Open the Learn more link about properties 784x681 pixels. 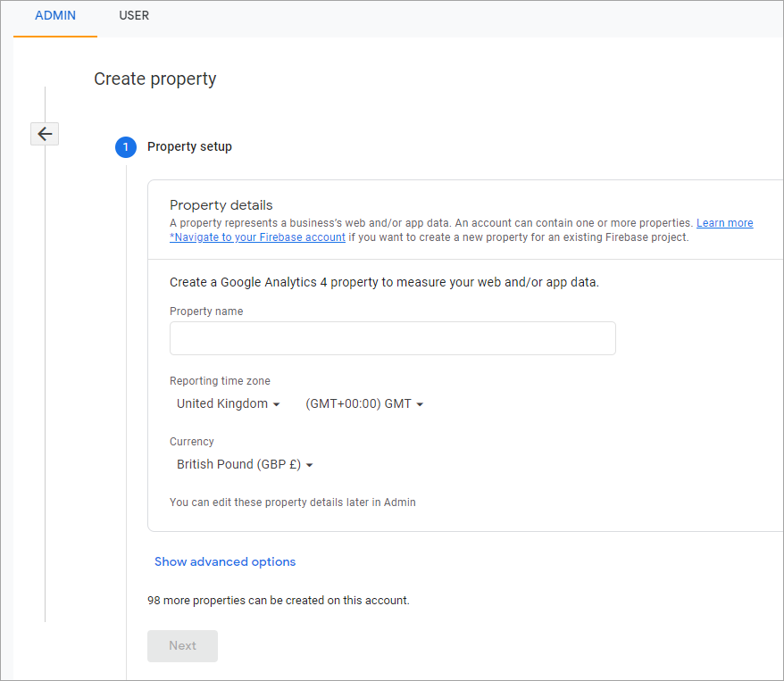coord(724,222)
